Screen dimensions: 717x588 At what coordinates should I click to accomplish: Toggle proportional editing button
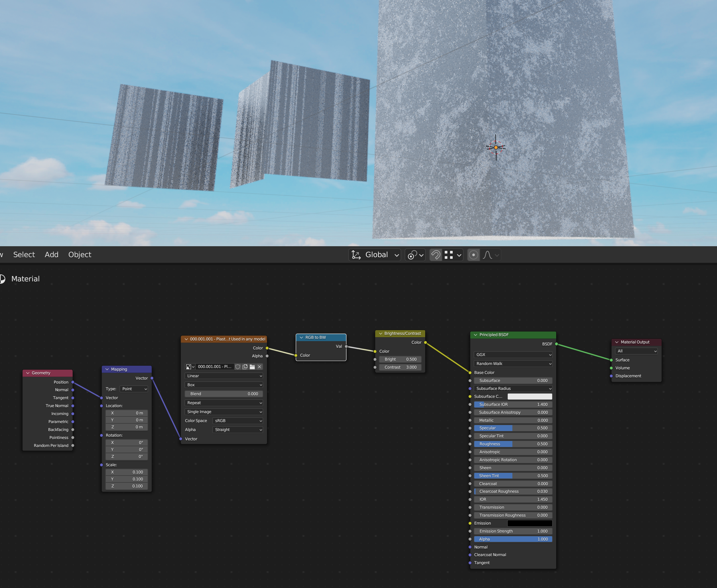[473, 255]
